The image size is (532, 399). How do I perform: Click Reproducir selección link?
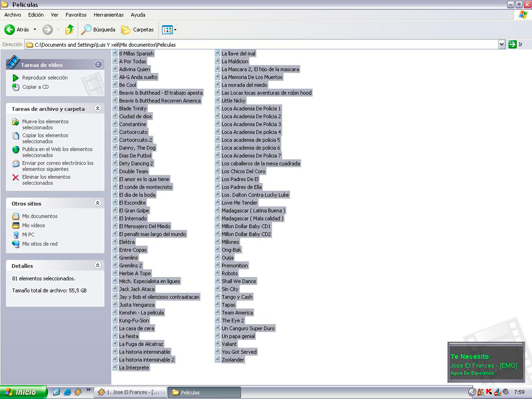pos(45,78)
